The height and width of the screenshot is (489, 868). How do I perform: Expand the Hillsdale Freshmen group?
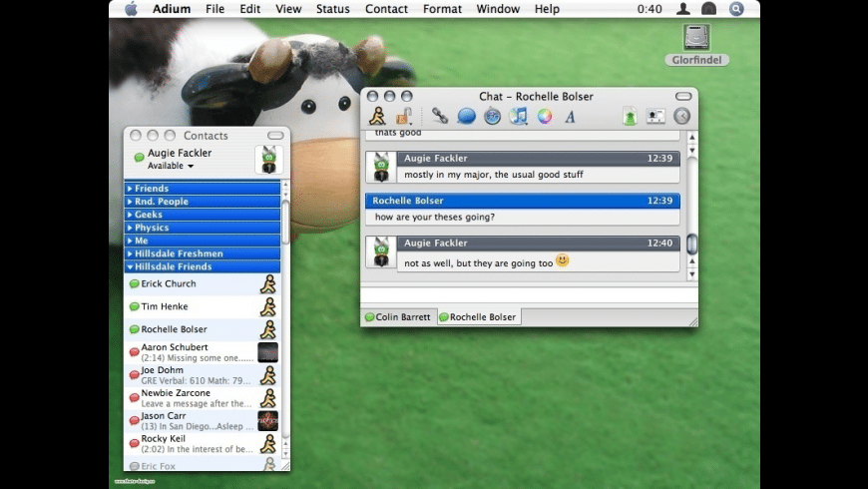[203, 253]
